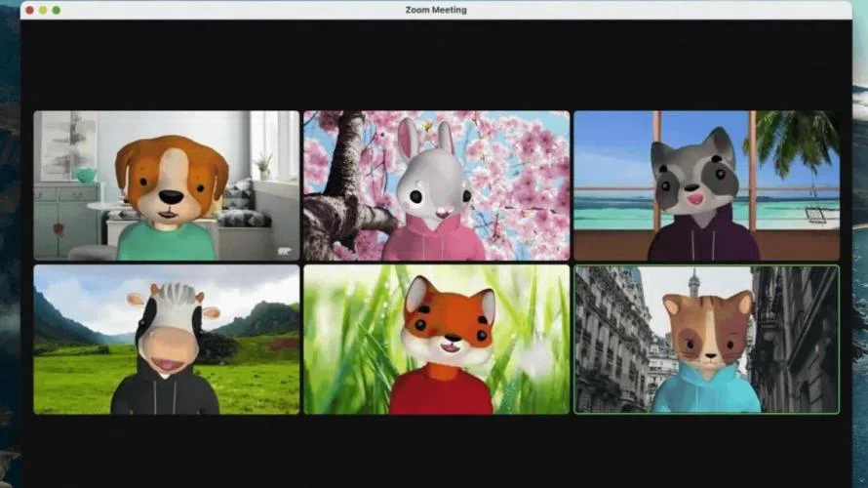Click the empty black area above the tiles
The height and width of the screenshot is (488, 868).
[436, 63]
